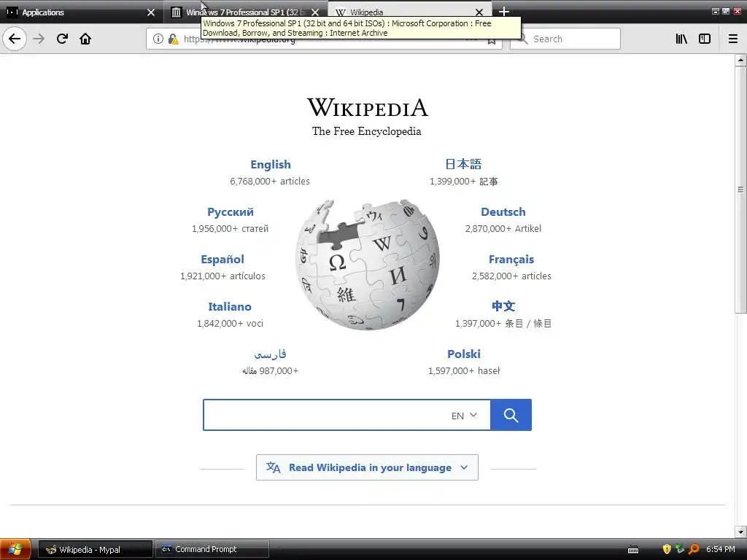Viewport: 747px width, 560px height.
Task: Open the EN language selector dropdown
Action: [464, 415]
